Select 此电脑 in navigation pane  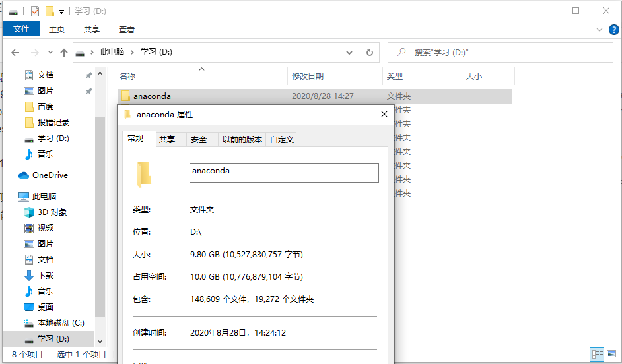(x=44, y=196)
